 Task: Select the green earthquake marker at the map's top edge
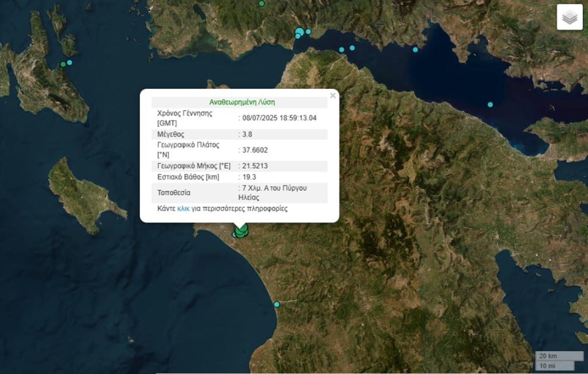point(261,4)
